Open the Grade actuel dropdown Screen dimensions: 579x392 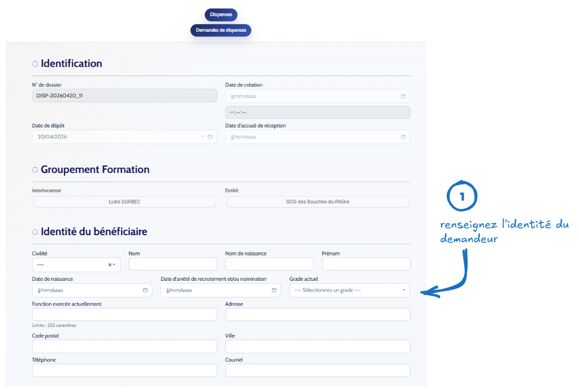tap(349, 290)
